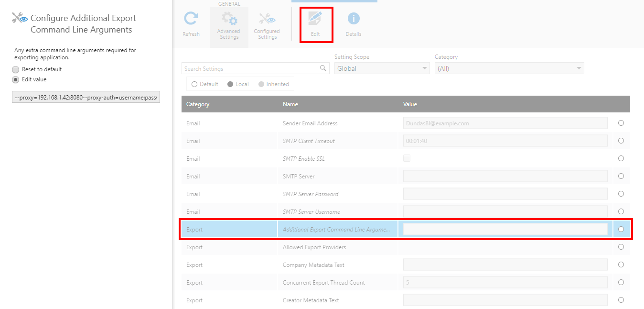
Task: Select radio for SMTP Server Username row
Action: (x=621, y=211)
